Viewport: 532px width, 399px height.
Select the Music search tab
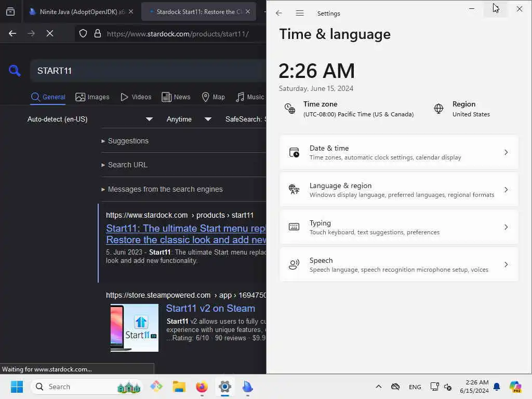point(250,97)
